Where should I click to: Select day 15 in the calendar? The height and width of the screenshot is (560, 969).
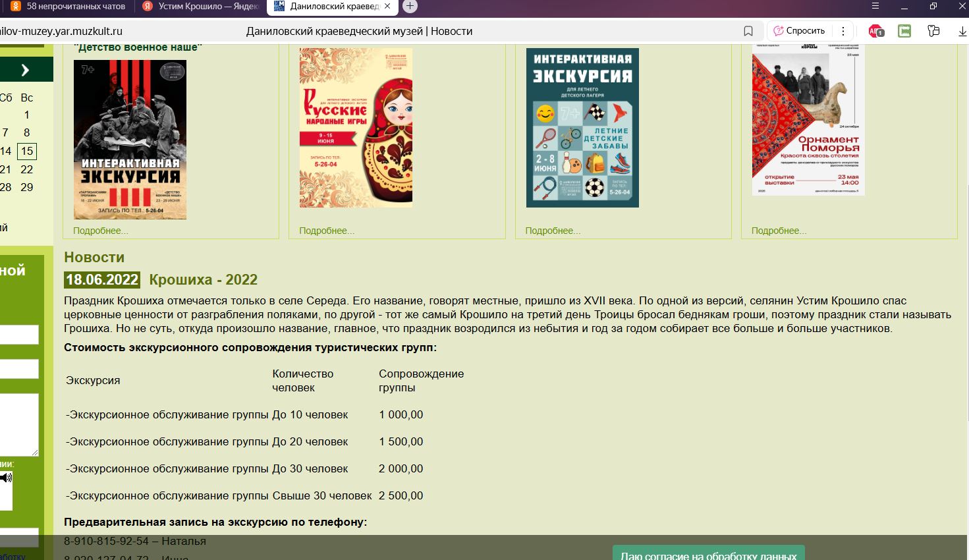tap(26, 152)
